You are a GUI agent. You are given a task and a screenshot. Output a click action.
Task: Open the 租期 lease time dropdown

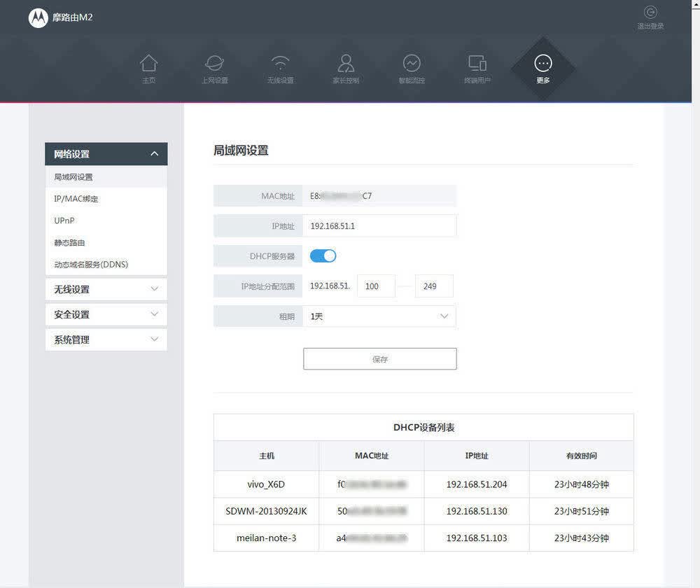click(379, 316)
